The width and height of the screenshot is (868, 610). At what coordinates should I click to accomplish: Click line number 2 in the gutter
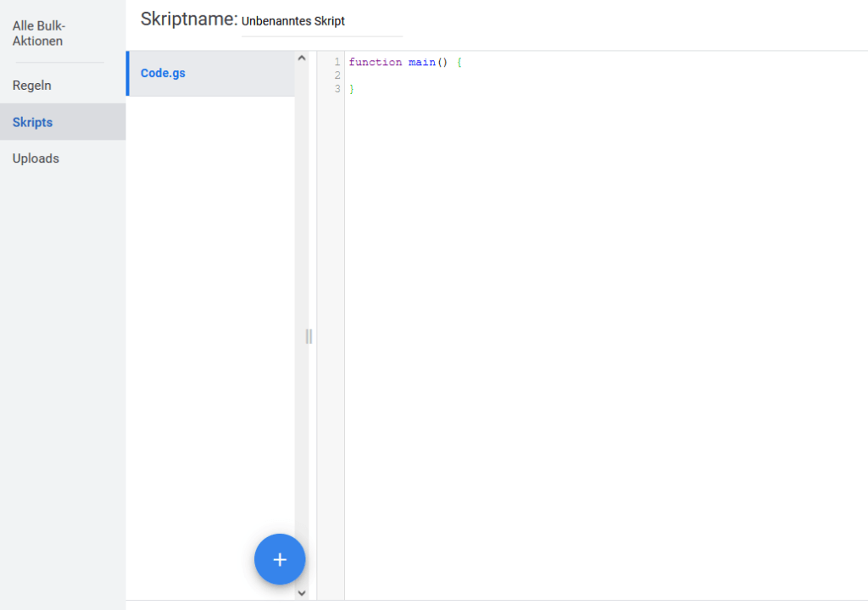pos(337,75)
